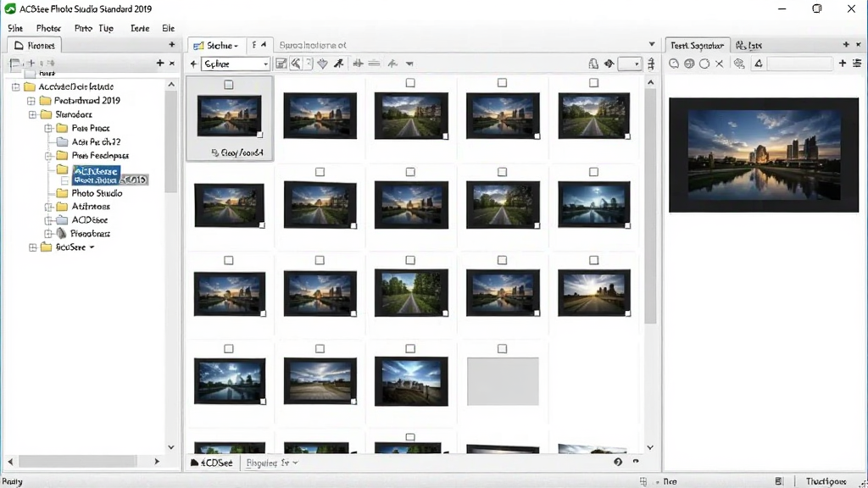
Task: Click the plus icon on the folder pane toolbar
Action: tap(160, 63)
